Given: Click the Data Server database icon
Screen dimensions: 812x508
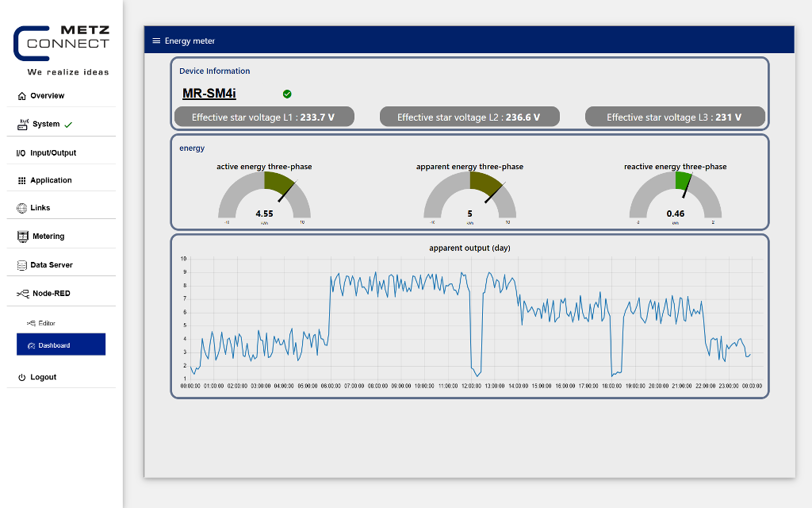Looking at the screenshot, I should 21,265.
